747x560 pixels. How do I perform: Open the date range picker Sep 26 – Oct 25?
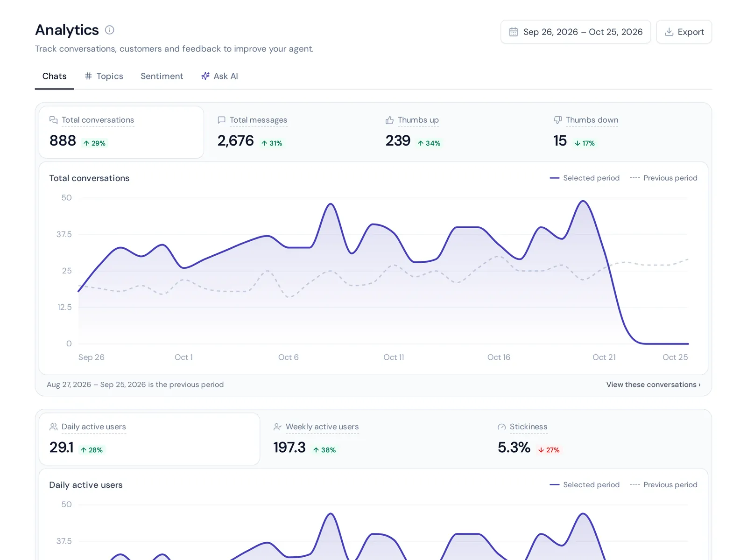[x=576, y=32]
